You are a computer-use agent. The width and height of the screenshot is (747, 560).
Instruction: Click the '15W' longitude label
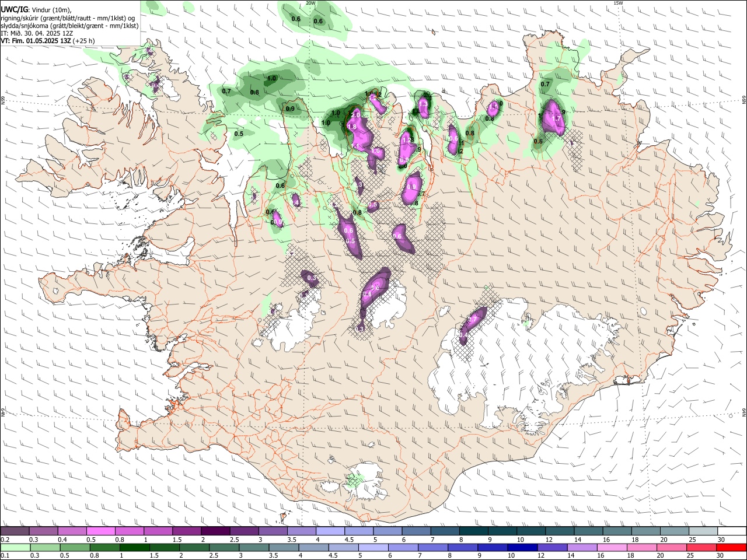pyautogui.click(x=618, y=3)
